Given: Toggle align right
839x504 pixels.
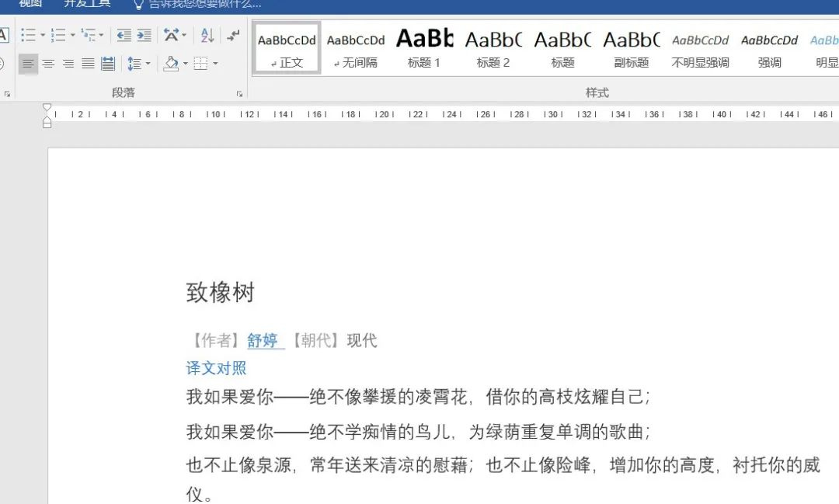Looking at the screenshot, I should pos(68,64).
